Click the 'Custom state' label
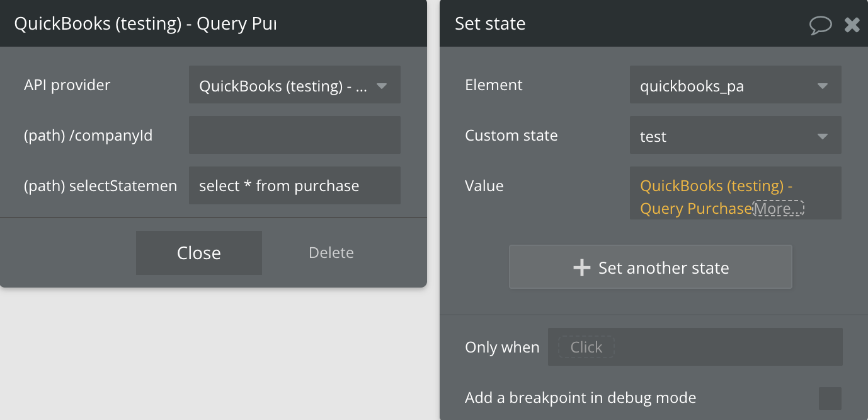 pyautogui.click(x=511, y=136)
